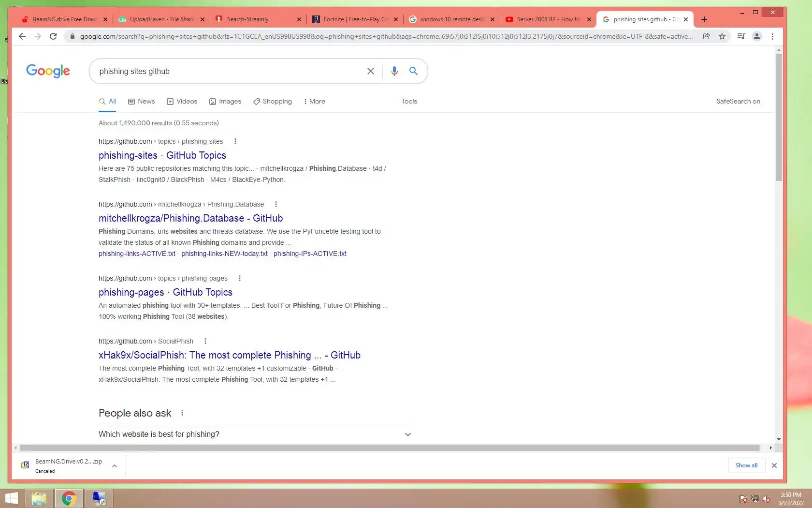This screenshot has width=812, height=508.
Task: Open the phishing-links-ACTIVE.txt sitelink
Action: click(137, 254)
